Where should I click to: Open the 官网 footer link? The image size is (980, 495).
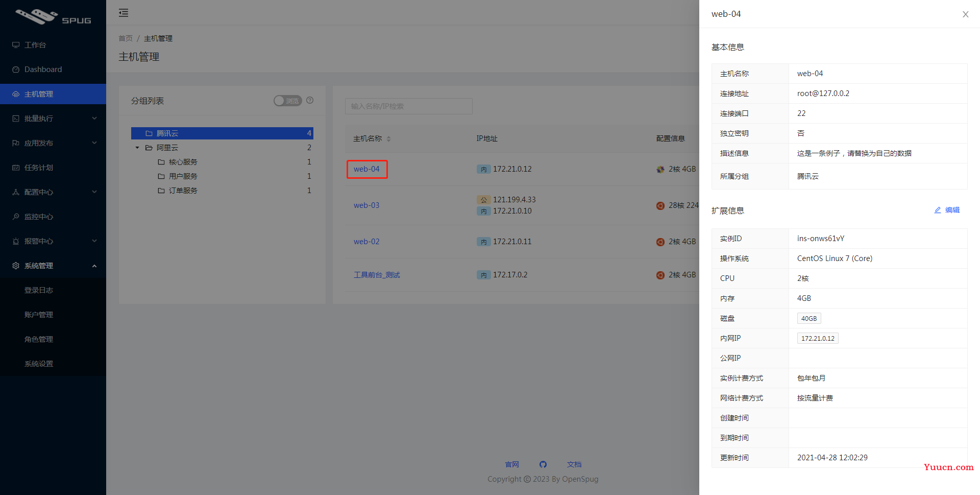click(x=512, y=464)
